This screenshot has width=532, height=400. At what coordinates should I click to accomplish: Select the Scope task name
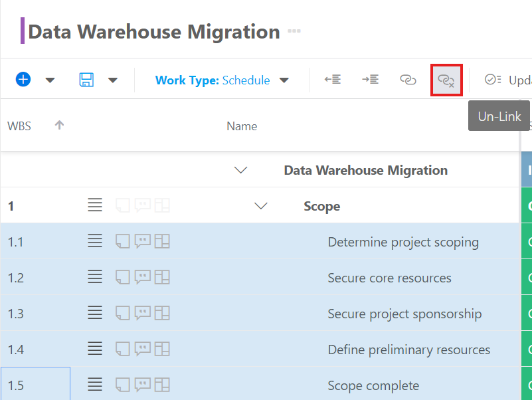pos(322,206)
